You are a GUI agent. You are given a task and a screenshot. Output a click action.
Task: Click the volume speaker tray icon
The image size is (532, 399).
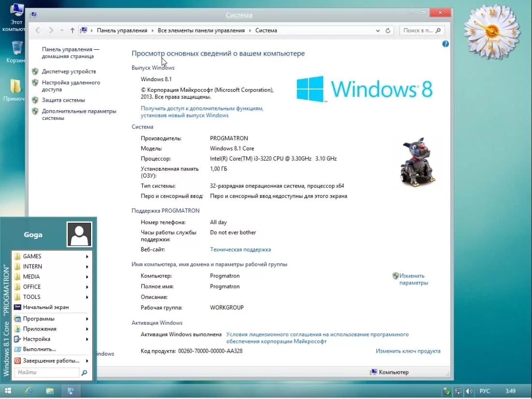[469, 391]
